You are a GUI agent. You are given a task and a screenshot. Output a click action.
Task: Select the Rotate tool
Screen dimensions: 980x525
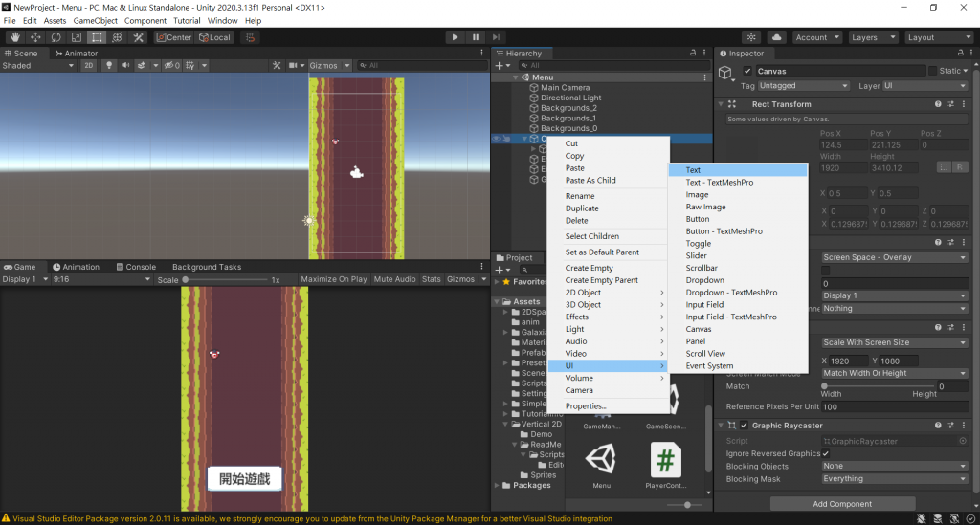pos(56,37)
